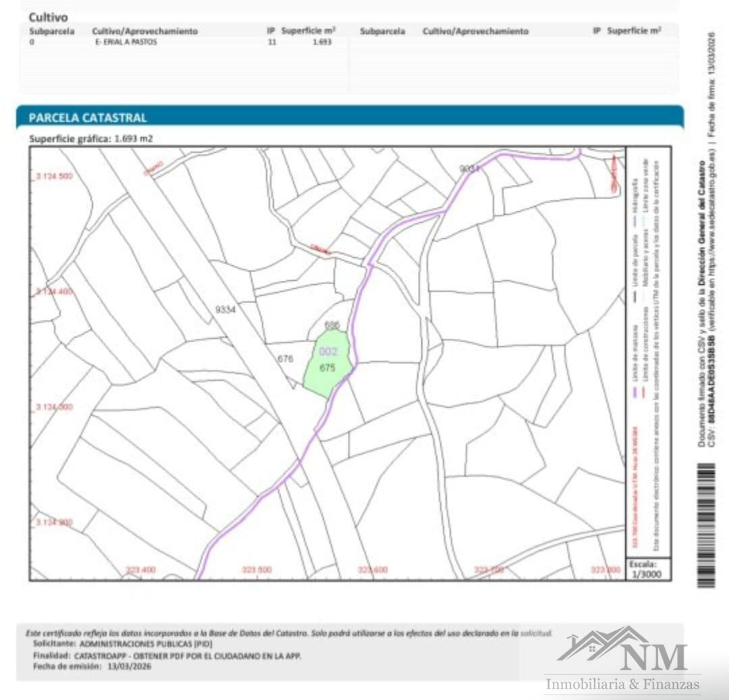Click the "3.124.500" coordinate label

click(55, 176)
